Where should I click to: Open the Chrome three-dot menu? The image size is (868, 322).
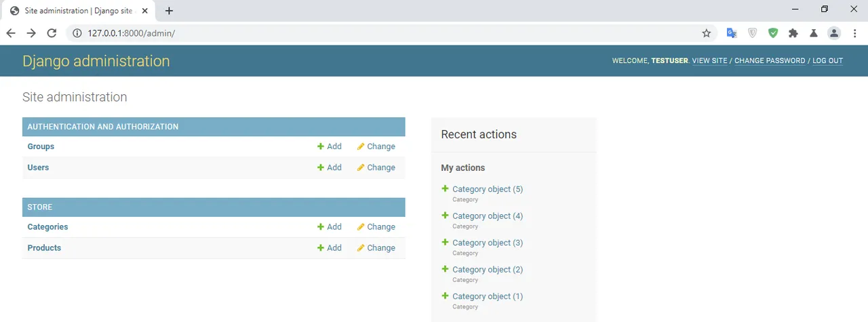854,33
